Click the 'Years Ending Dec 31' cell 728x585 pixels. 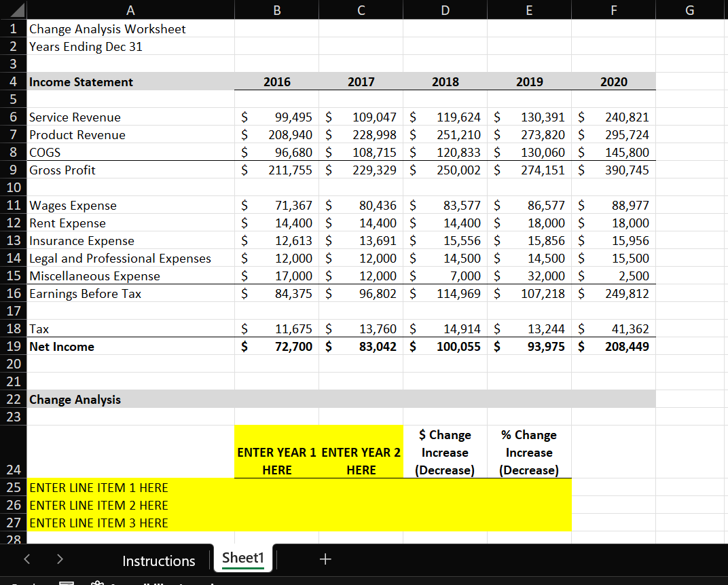click(130, 46)
